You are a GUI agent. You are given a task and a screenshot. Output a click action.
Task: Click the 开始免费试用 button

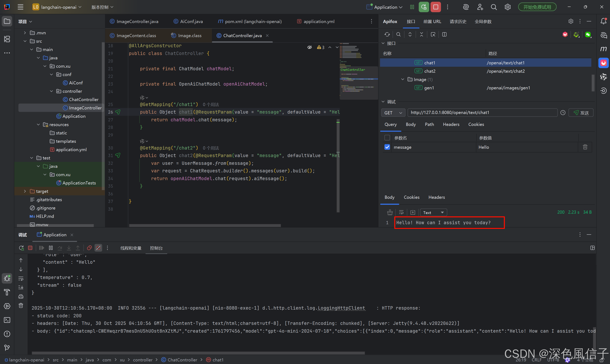coord(537,7)
